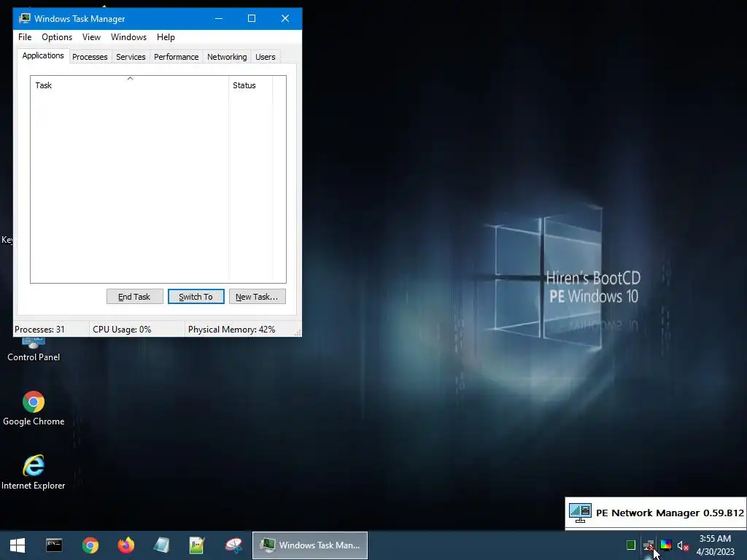Click Processes: 31 in status bar
The height and width of the screenshot is (560, 747).
coord(39,330)
